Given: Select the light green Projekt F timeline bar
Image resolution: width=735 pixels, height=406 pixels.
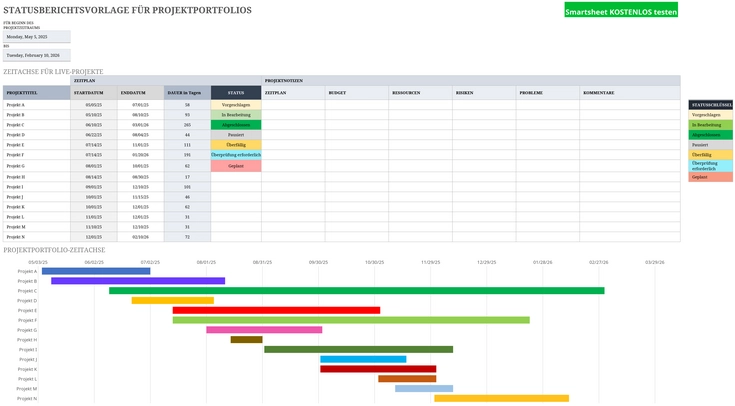Looking at the screenshot, I should pos(351,320).
